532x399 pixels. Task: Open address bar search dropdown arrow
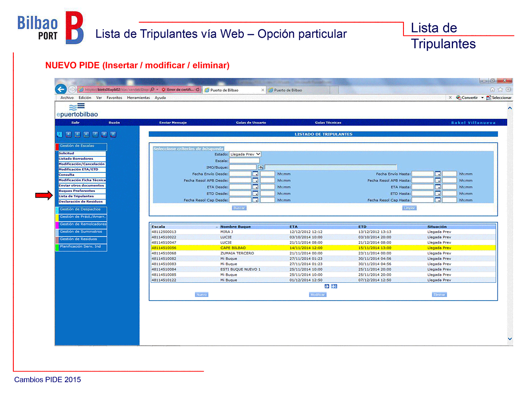(x=157, y=90)
